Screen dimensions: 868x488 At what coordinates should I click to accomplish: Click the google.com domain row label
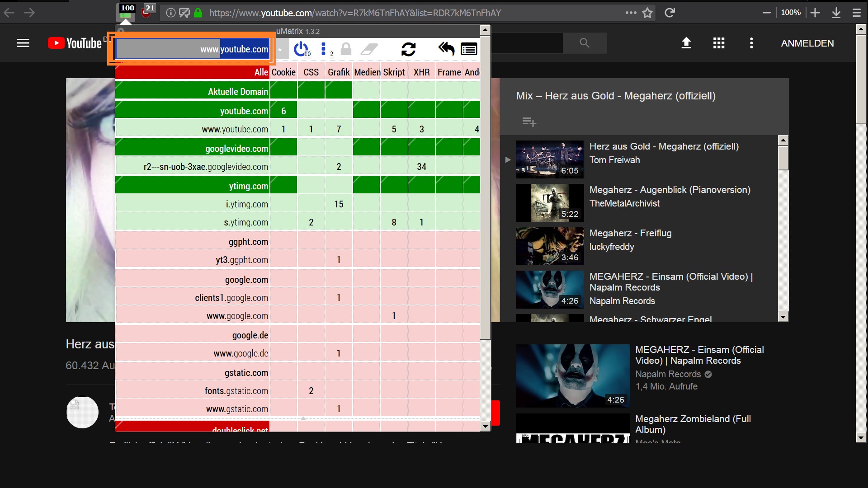[x=193, y=279]
